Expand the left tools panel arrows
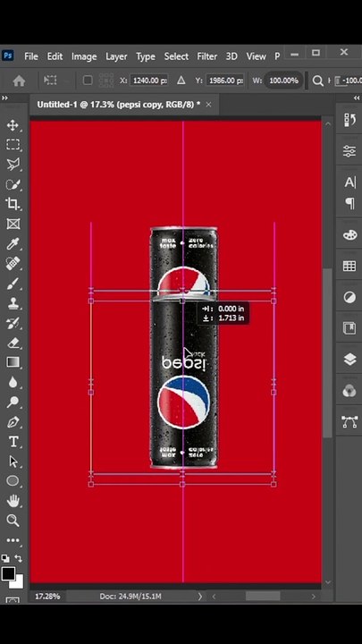362x644 pixels. point(4,98)
